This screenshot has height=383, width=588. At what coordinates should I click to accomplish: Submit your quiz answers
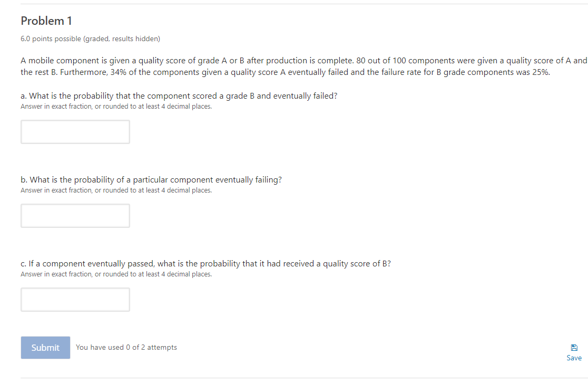[45, 347]
